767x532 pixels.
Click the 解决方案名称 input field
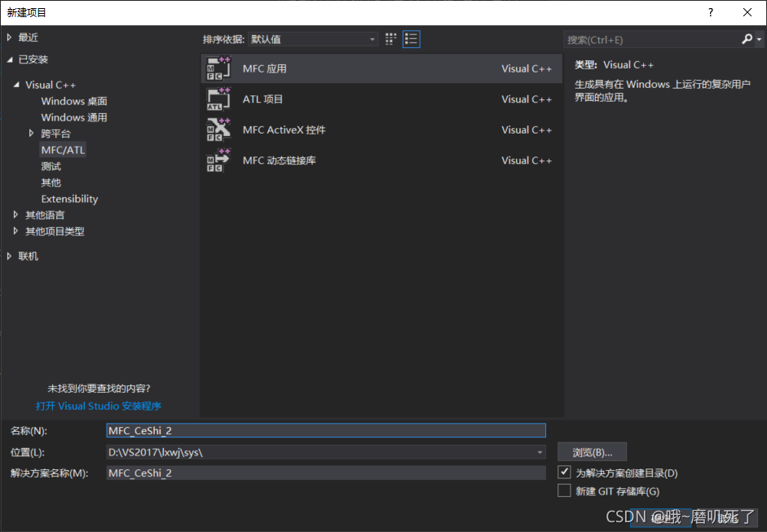click(326, 473)
